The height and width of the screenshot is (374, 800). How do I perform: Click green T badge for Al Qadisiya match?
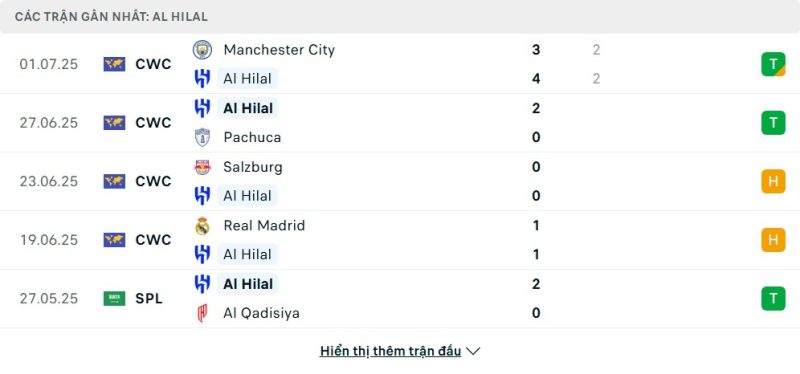773,298
